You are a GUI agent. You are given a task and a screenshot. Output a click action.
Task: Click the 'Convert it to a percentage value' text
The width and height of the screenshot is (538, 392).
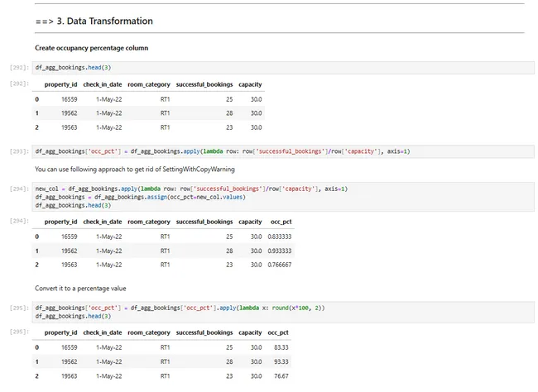coord(80,289)
